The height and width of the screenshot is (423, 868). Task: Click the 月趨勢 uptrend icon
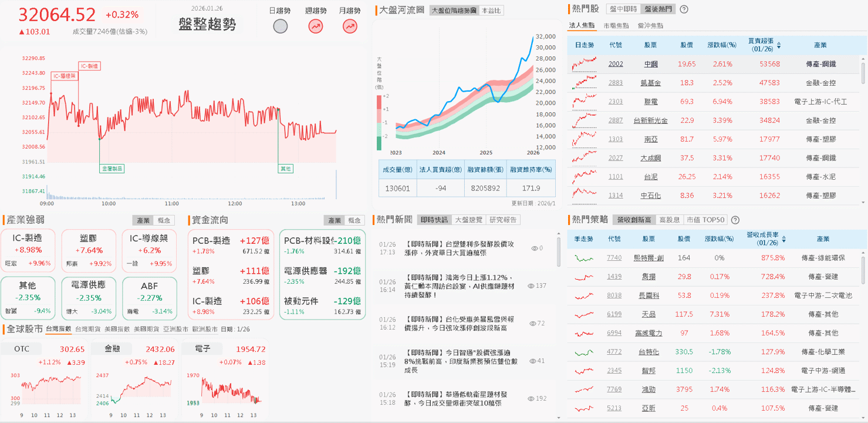click(x=350, y=26)
